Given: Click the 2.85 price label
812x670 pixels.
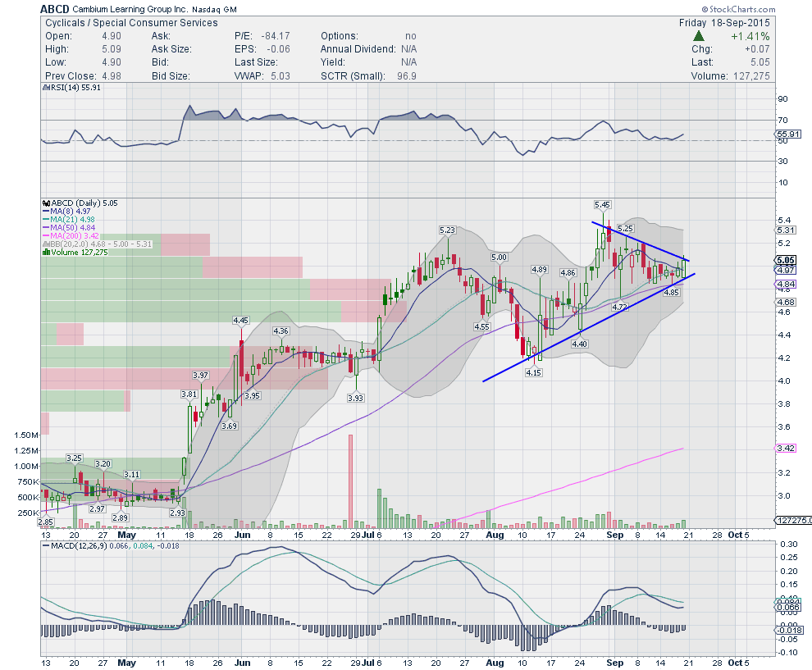Looking at the screenshot, I should tap(46, 522).
